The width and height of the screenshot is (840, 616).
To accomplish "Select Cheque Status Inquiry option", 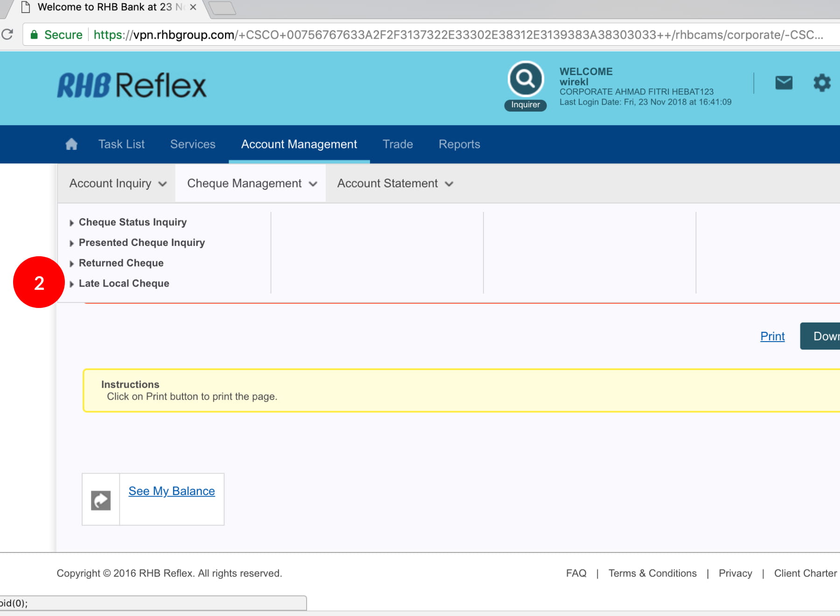I will coord(133,222).
